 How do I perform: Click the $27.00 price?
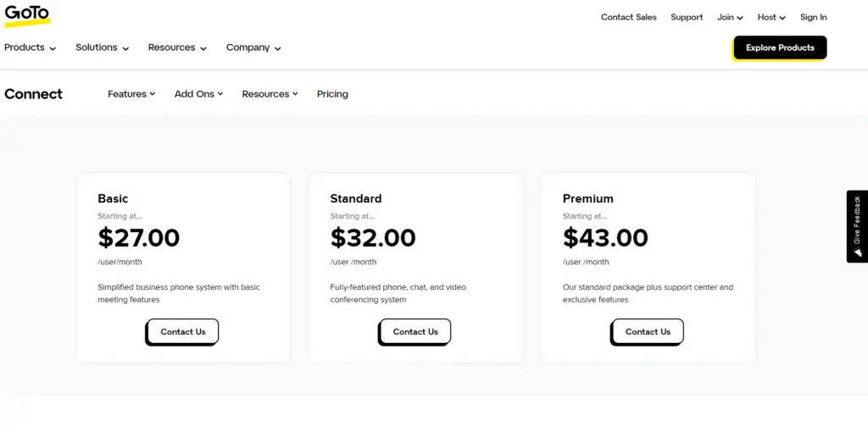pyautogui.click(x=139, y=238)
